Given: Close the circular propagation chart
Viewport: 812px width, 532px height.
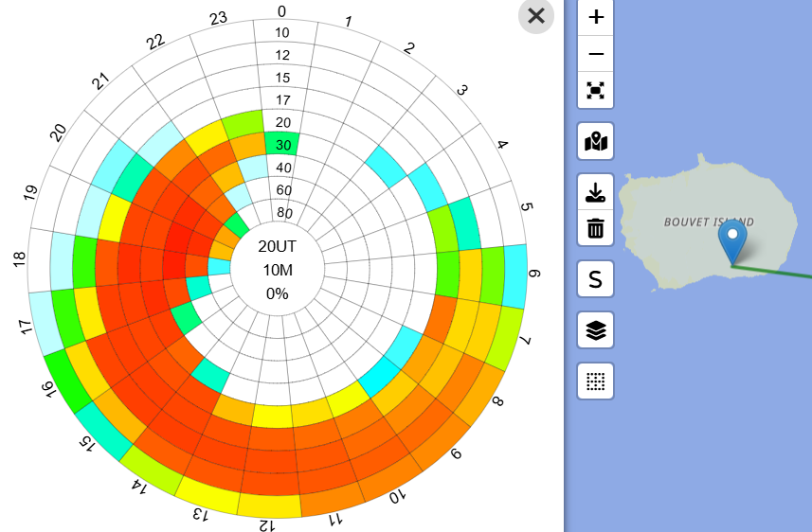Looking at the screenshot, I should [x=536, y=16].
